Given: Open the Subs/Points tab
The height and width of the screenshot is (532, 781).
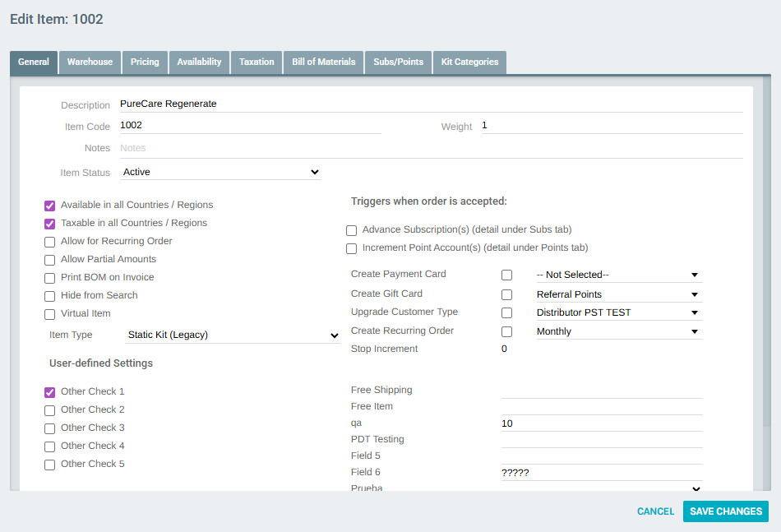Looking at the screenshot, I should click(398, 62).
